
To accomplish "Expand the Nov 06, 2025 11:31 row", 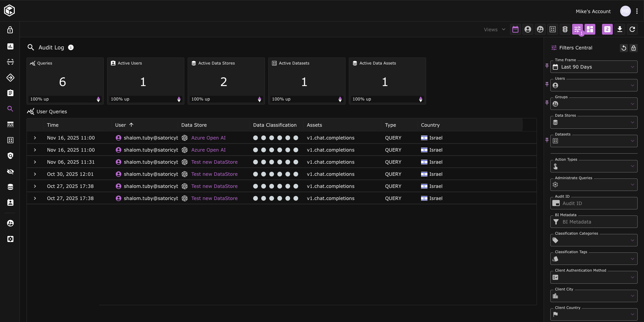I will (35, 162).
